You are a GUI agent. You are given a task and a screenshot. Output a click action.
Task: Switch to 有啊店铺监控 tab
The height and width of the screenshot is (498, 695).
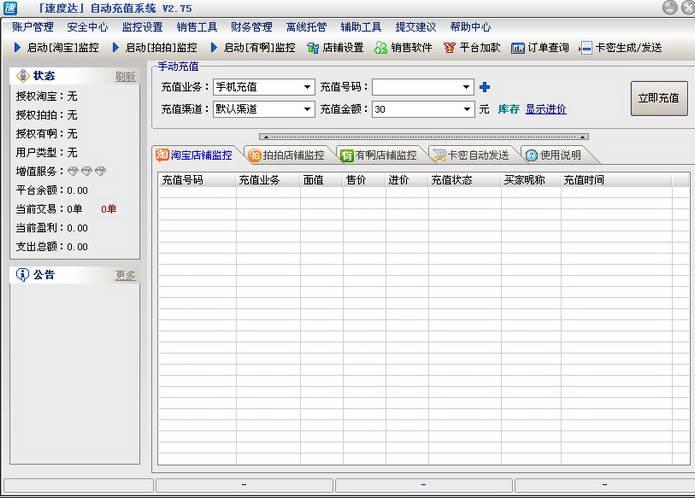point(379,155)
